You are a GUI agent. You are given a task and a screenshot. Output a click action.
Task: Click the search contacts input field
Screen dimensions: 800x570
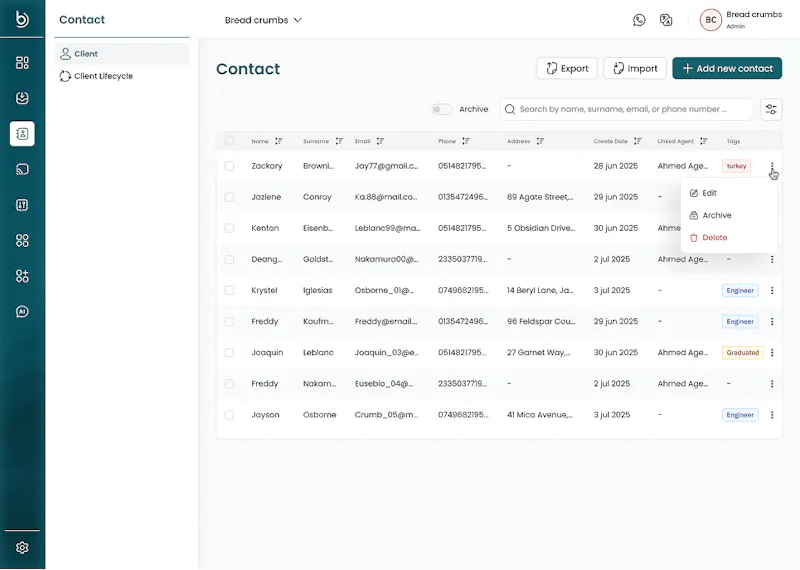click(x=627, y=109)
